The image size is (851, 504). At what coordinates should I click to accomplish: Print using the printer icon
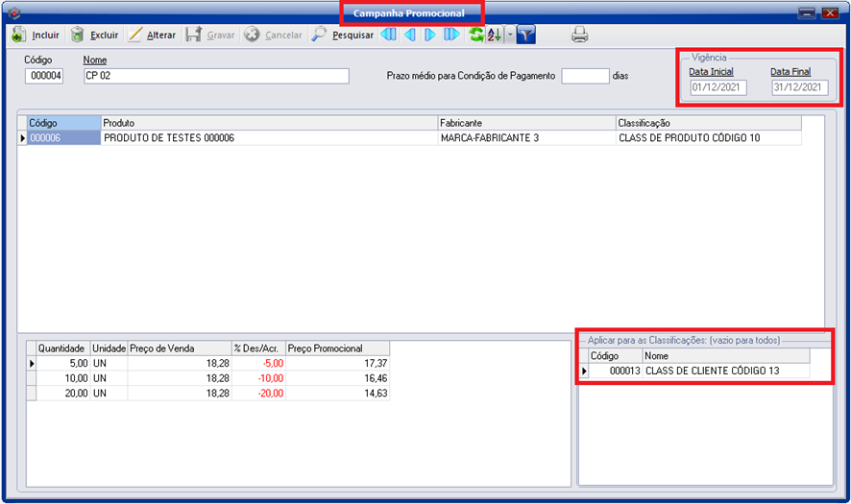click(580, 36)
